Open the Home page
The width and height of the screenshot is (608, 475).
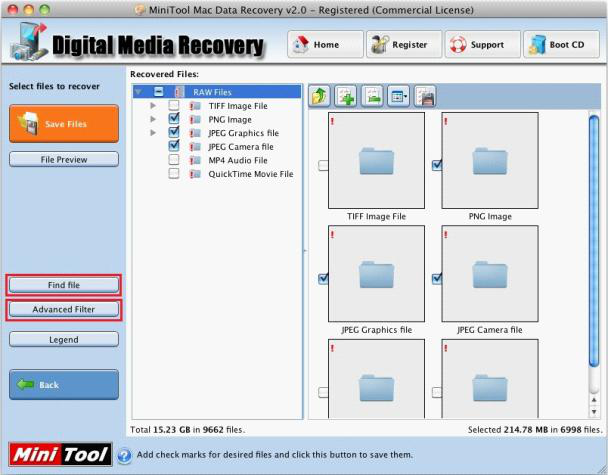click(x=325, y=45)
